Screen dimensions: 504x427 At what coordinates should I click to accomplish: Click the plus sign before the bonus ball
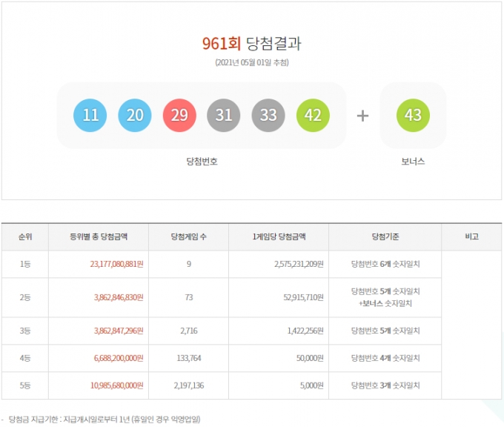click(363, 116)
